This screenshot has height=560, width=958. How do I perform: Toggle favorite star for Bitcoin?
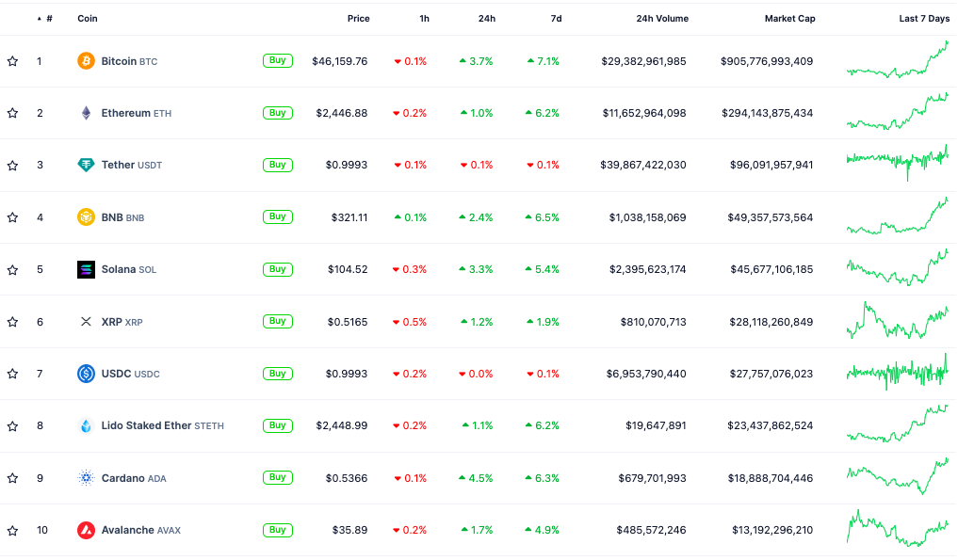point(12,61)
